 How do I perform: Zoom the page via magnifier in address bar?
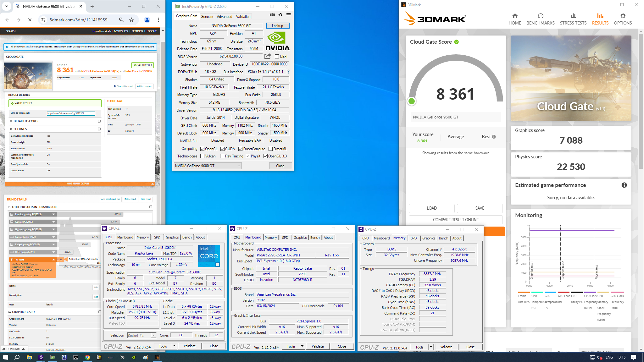click(121, 20)
